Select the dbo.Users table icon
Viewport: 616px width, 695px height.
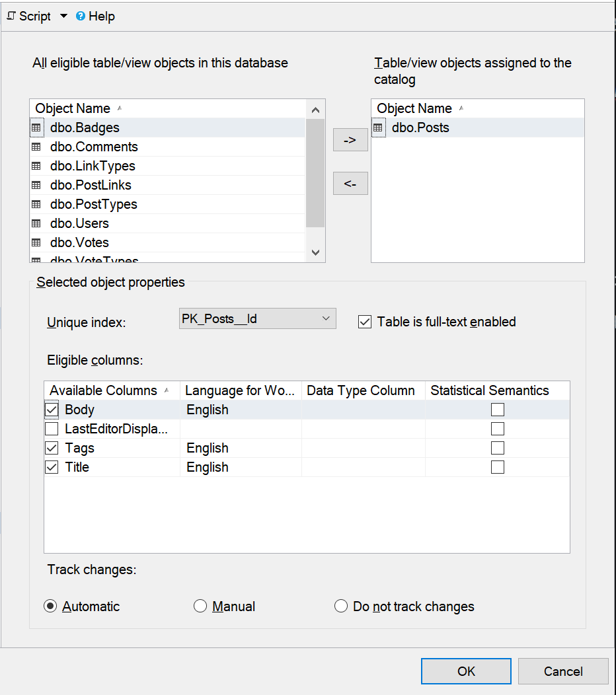point(37,223)
